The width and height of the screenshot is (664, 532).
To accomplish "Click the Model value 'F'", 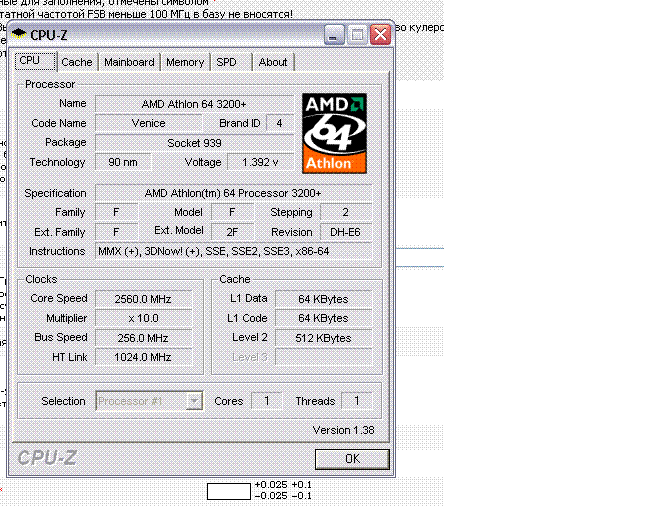I will pos(232,212).
